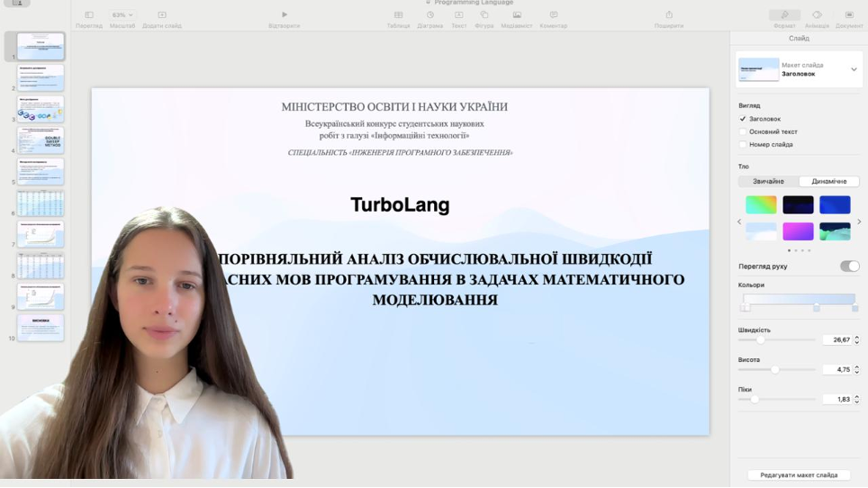The image size is (868, 488).
Task: Choose the dark navy background swatch
Action: 798,204
